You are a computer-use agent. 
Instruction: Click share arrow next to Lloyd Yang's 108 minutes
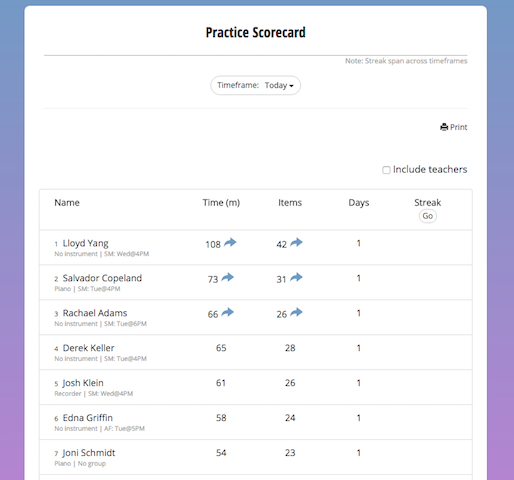(x=230, y=242)
